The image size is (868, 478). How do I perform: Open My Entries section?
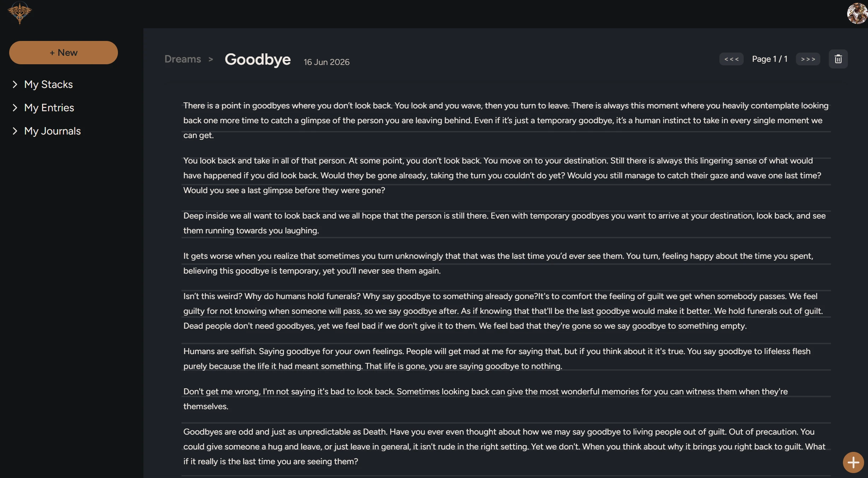click(x=49, y=108)
